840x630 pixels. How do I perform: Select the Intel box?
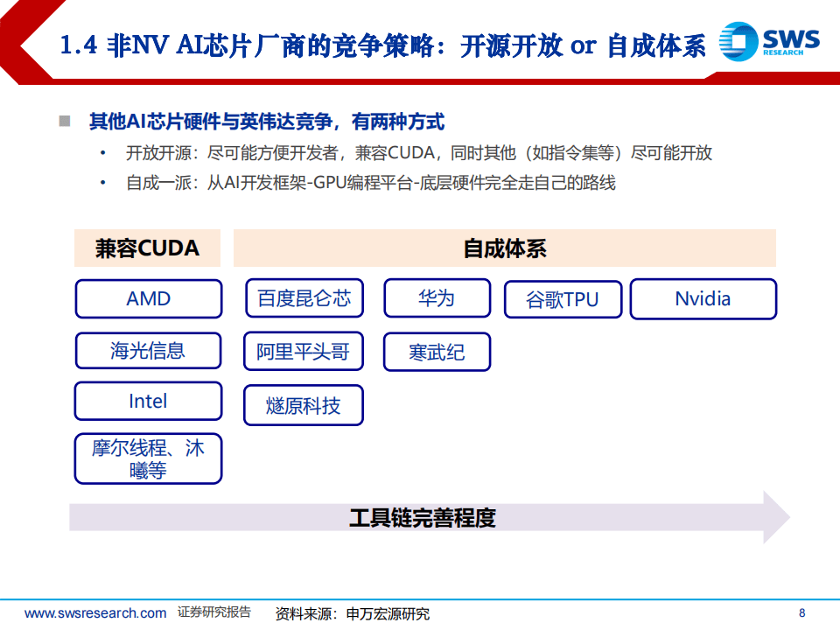coord(149,401)
